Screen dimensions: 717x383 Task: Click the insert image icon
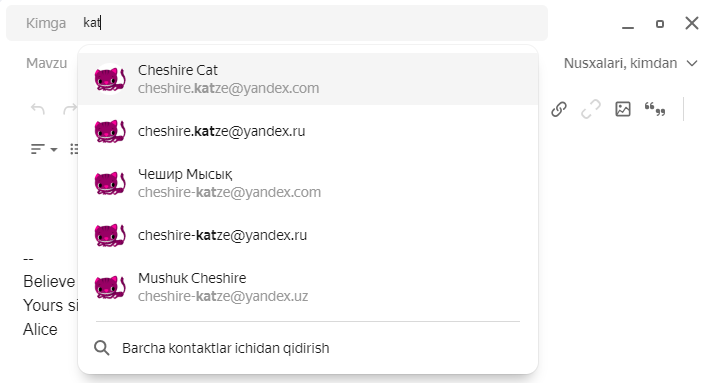(x=623, y=109)
